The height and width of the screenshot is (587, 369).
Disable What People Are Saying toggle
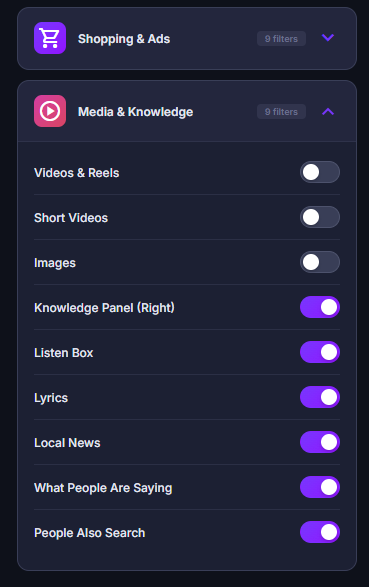320,487
